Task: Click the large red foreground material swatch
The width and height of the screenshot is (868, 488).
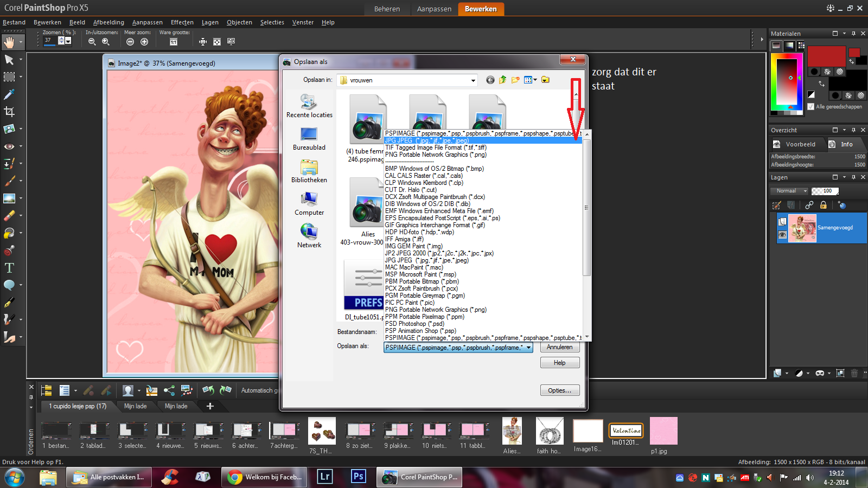Action: pos(826,56)
